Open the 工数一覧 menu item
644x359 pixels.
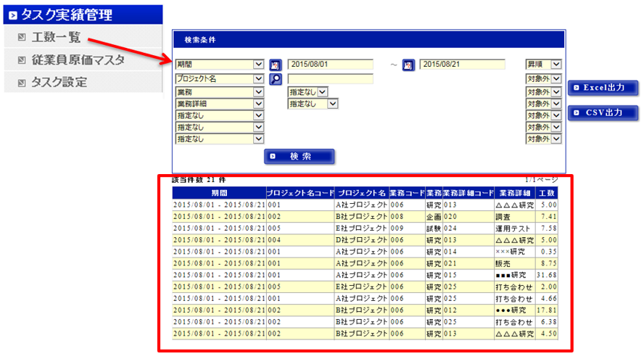(57, 37)
